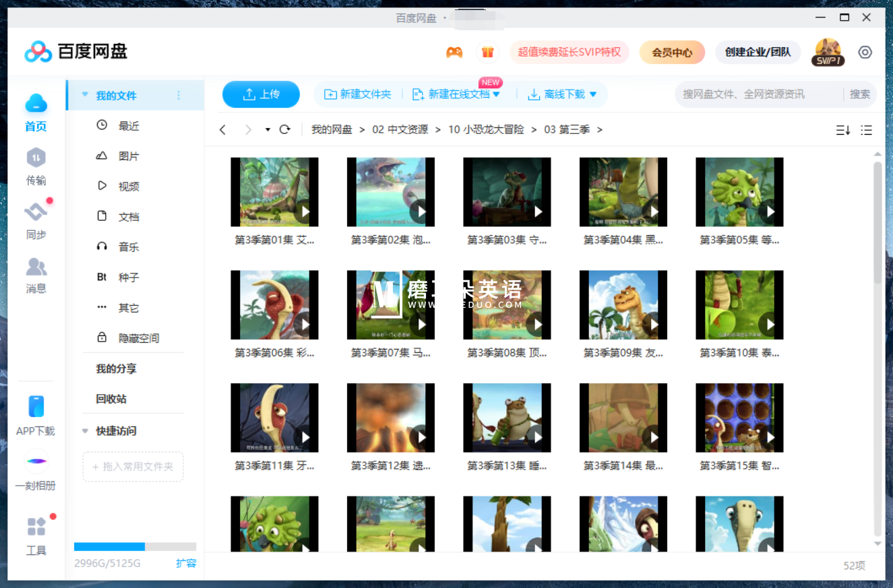Expand the 快捷访问 section
The width and height of the screenshot is (893, 588).
pyautogui.click(x=85, y=431)
